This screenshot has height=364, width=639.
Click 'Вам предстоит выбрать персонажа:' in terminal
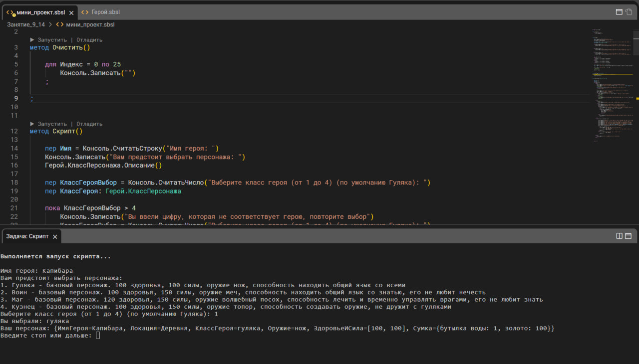coord(61,278)
